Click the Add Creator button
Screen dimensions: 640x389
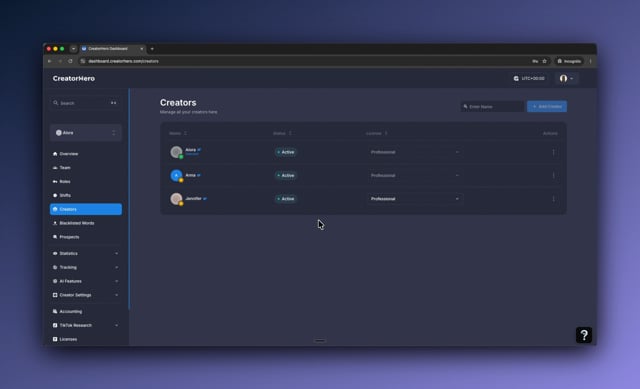click(547, 107)
